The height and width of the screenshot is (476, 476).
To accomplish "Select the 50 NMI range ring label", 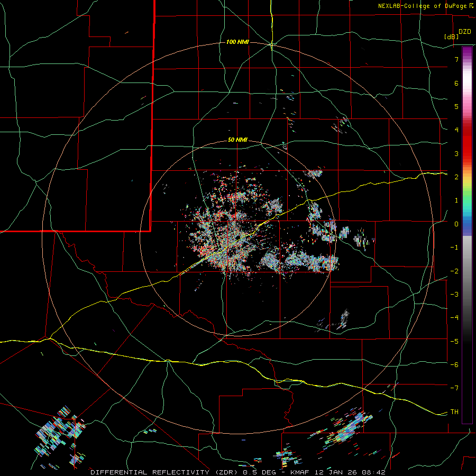I will tap(237, 140).
